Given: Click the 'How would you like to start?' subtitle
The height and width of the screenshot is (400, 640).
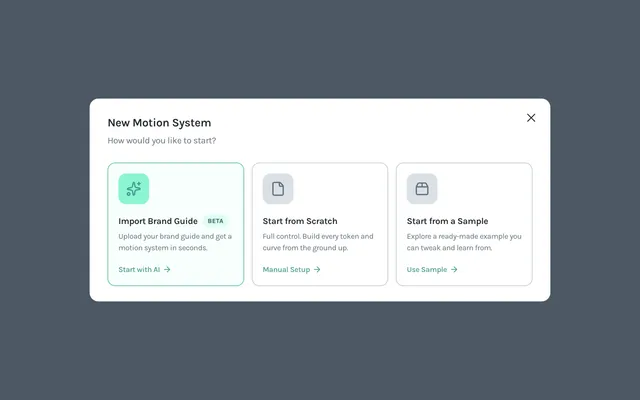Looking at the screenshot, I should coord(162,140).
